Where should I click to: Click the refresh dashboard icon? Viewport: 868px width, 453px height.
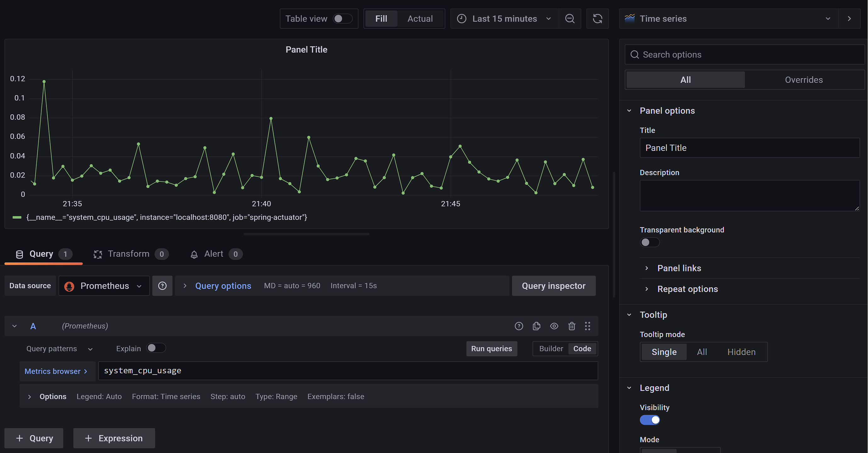point(597,19)
